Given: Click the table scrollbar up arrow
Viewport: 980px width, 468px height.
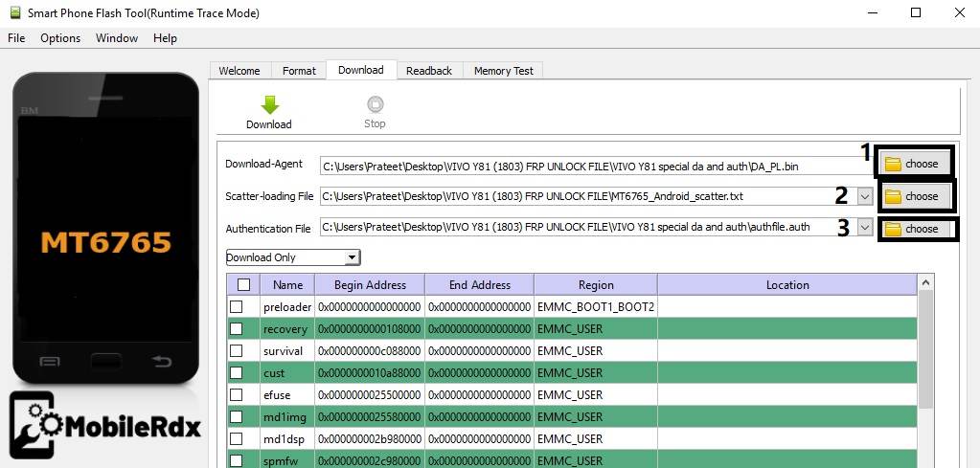Looking at the screenshot, I should click(926, 282).
